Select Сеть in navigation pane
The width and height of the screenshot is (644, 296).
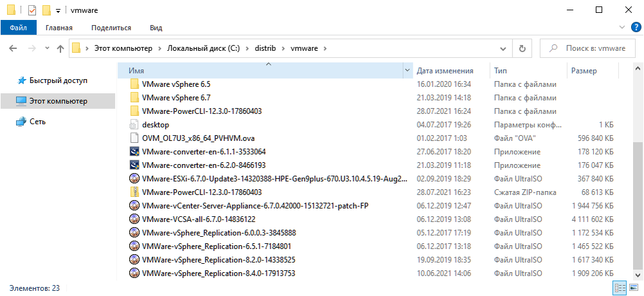click(x=37, y=122)
